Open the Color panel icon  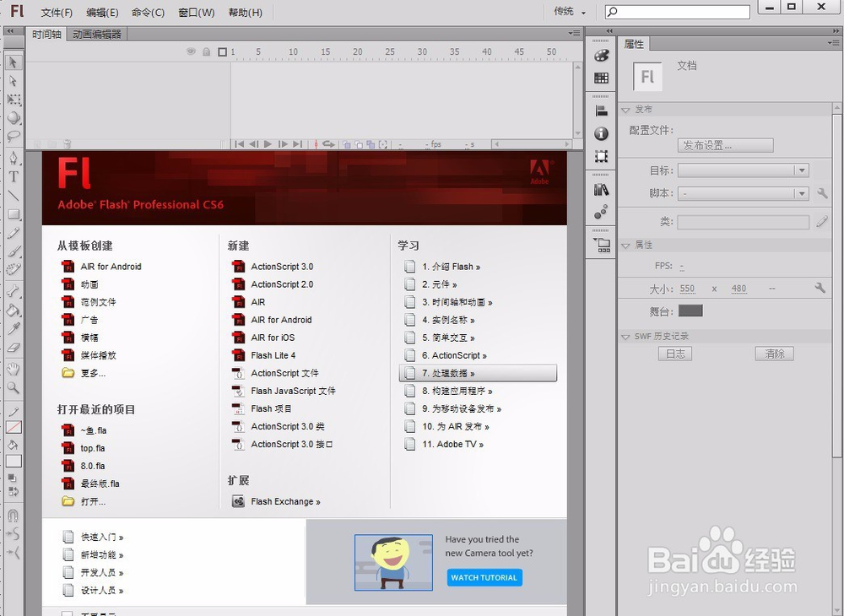click(x=601, y=56)
